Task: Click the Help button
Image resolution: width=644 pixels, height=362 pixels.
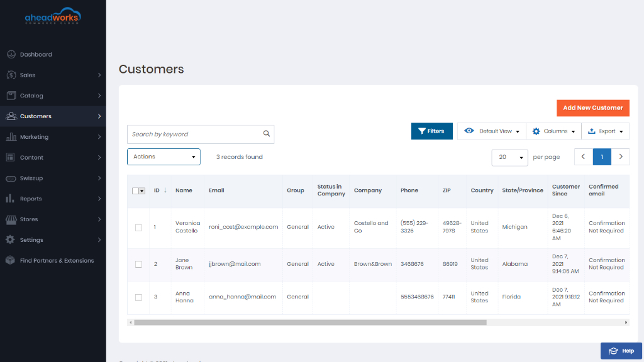Action: [x=621, y=351]
